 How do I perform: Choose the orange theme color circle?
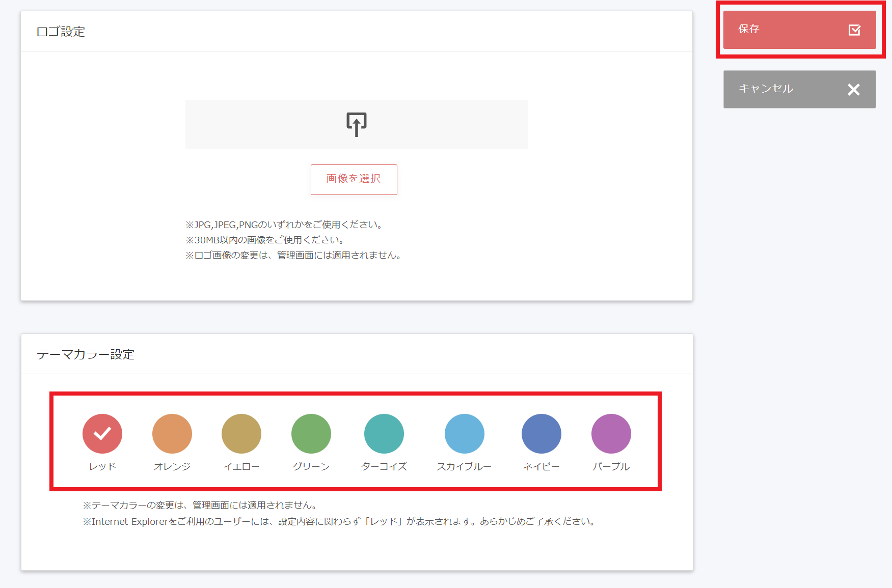pos(172,433)
